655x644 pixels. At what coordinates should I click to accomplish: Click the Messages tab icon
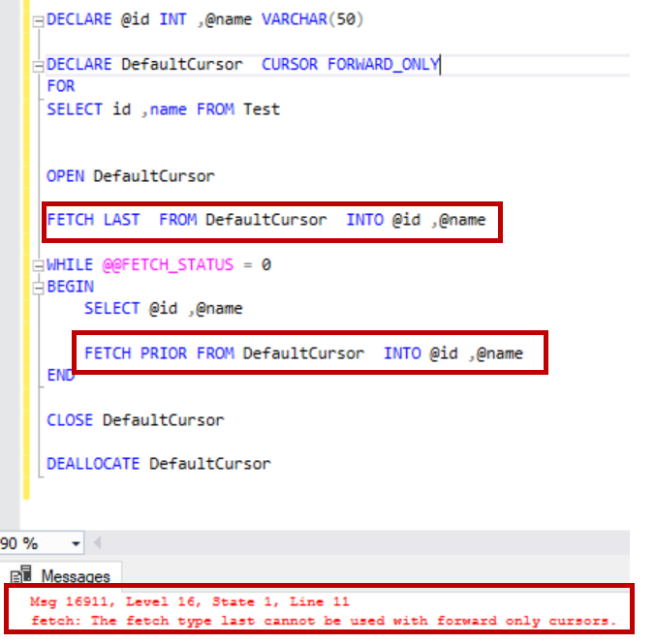pyautogui.click(x=21, y=574)
